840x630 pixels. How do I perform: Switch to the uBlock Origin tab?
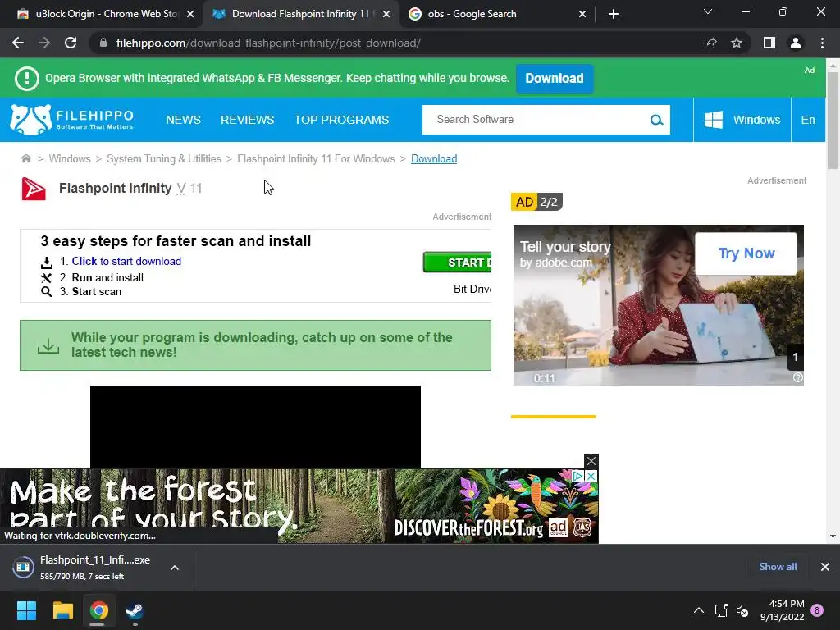(x=101, y=14)
